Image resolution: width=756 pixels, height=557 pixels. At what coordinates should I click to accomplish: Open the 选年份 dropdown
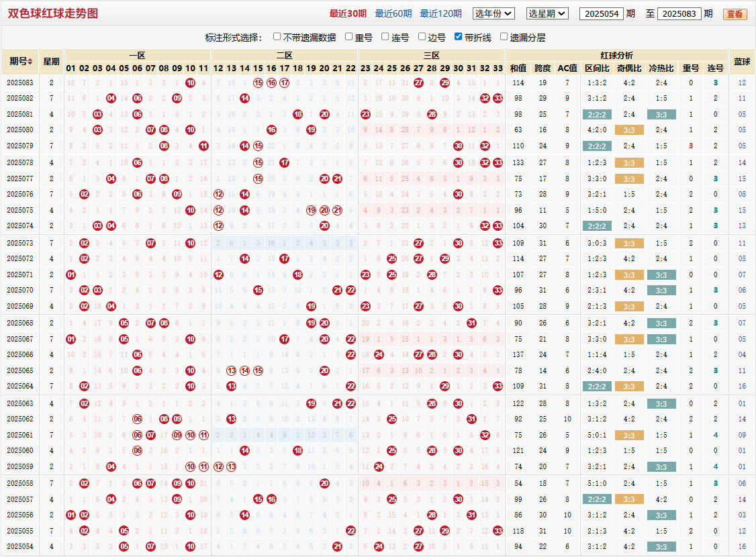[493, 13]
